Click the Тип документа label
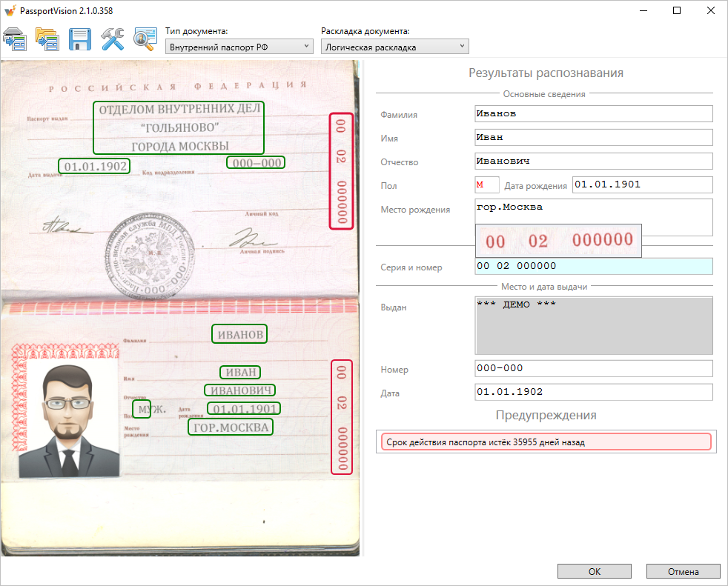The height and width of the screenshot is (586, 728). click(x=196, y=31)
